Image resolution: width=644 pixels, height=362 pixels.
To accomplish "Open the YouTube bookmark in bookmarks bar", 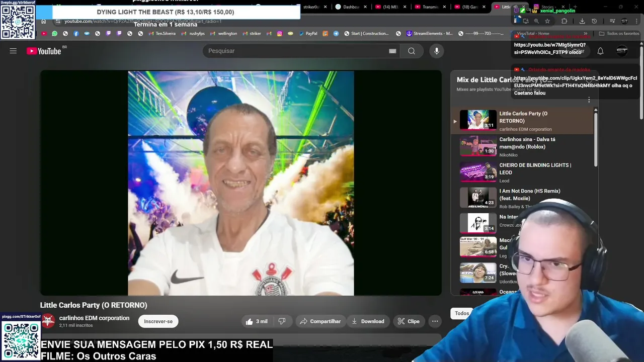I will point(44,34).
